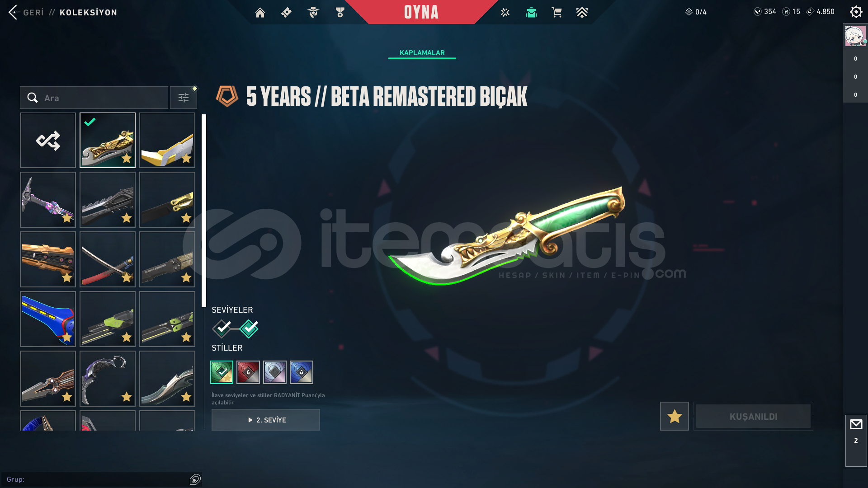Viewport: 868px width, 488px height.
Task: Open the store shopping cart icon
Action: (x=557, y=13)
